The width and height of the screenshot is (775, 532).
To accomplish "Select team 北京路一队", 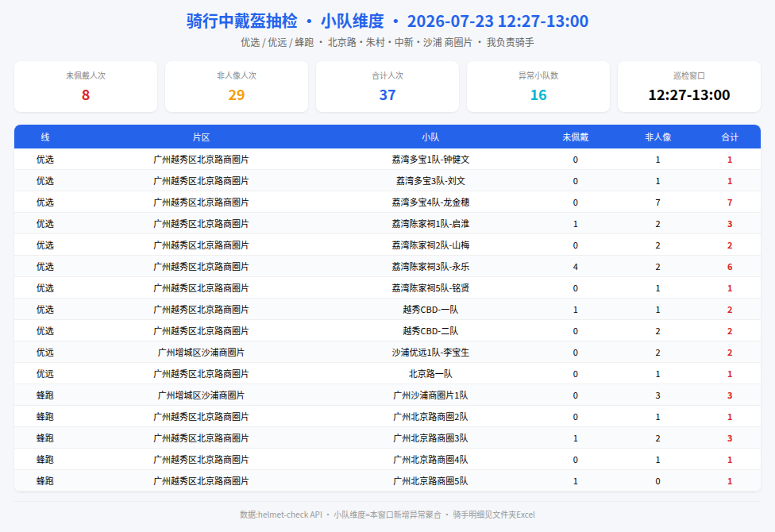I will coord(430,374).
